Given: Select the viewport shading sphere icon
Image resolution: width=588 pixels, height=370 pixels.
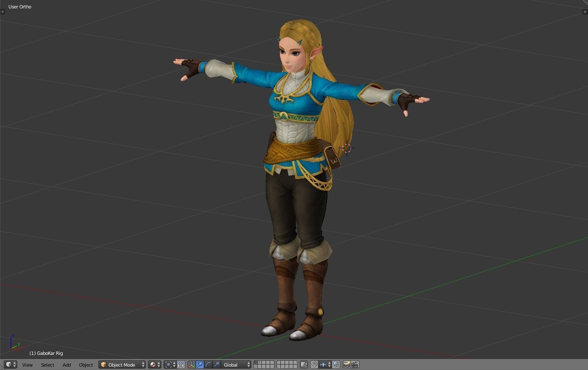Looking at the screenshot, I should click(x=153, y=364).
